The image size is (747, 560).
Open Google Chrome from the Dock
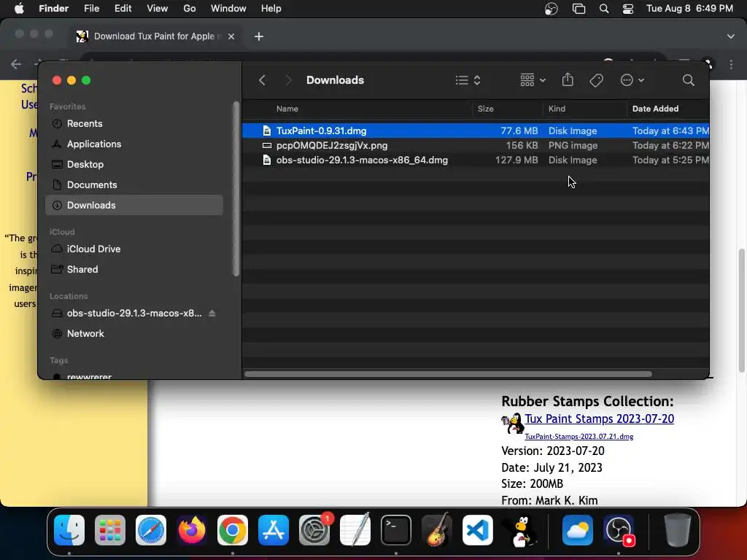(233, 530)
